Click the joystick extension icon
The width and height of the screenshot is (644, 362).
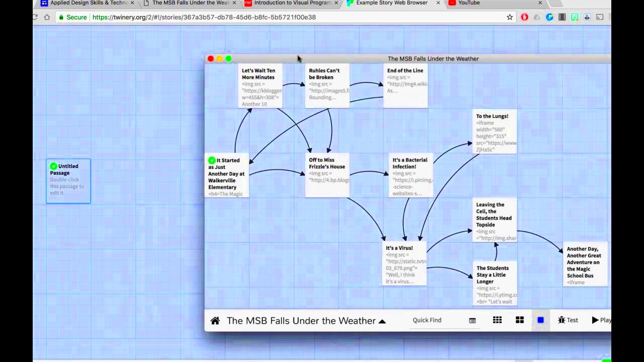click(x=587, y=17)
